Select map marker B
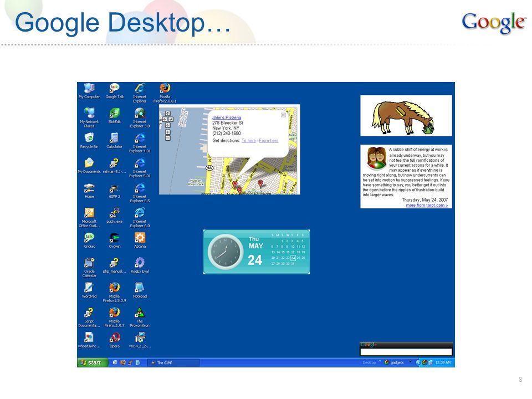The height and width of the screenshot is (399, 532). coord(260,184)
